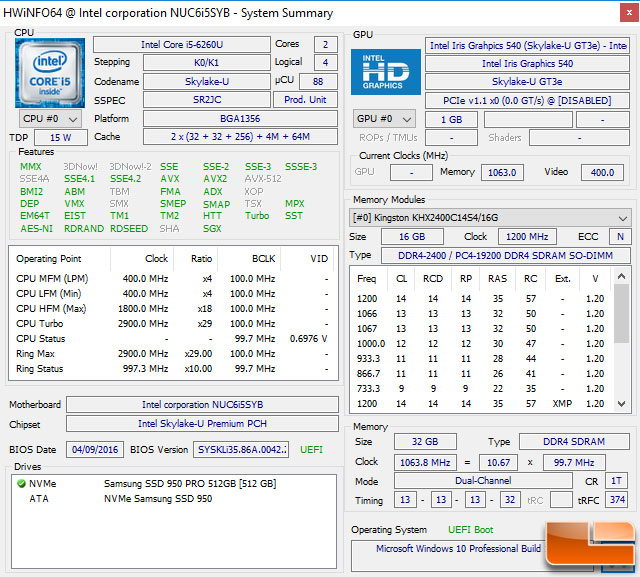
Task: Click the Intel HD Graphics logo
Action: coord(386,72)
